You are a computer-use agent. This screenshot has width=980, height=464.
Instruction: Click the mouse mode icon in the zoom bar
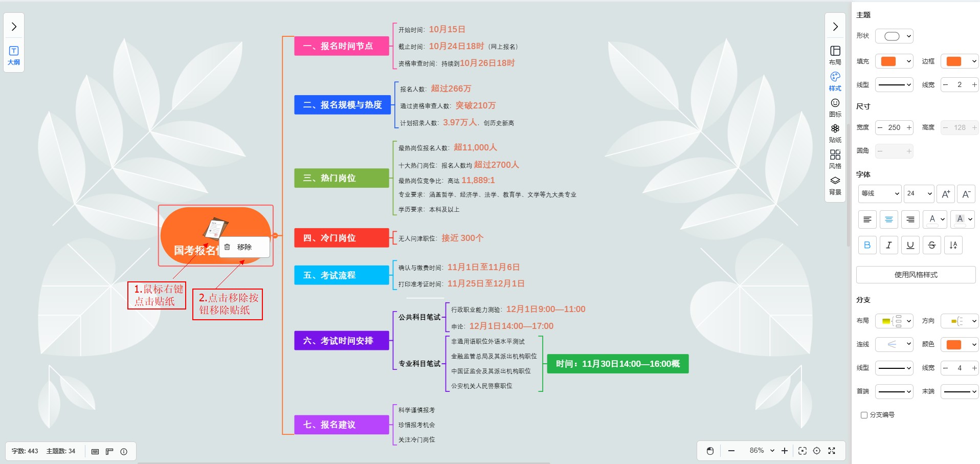[x=710, y=451]
